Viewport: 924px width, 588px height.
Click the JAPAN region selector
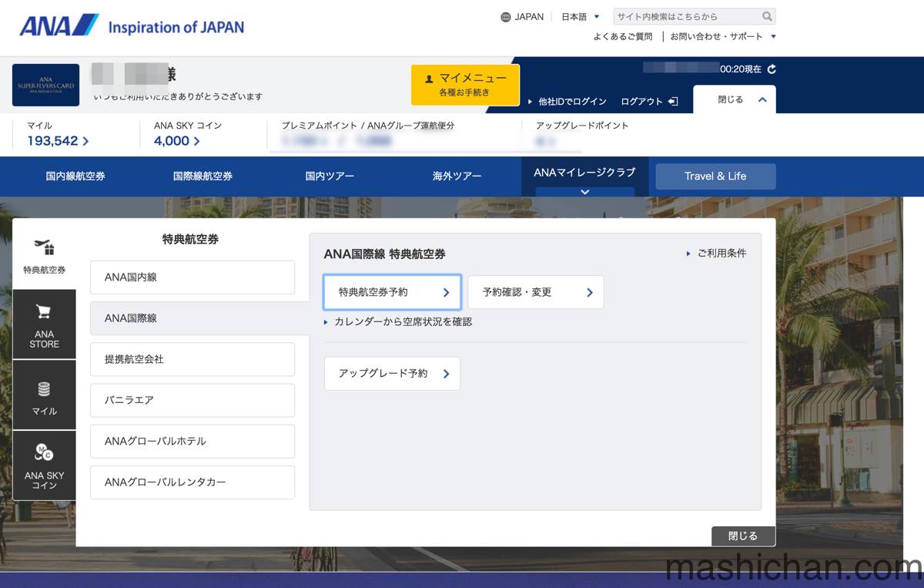click(522, 17)
